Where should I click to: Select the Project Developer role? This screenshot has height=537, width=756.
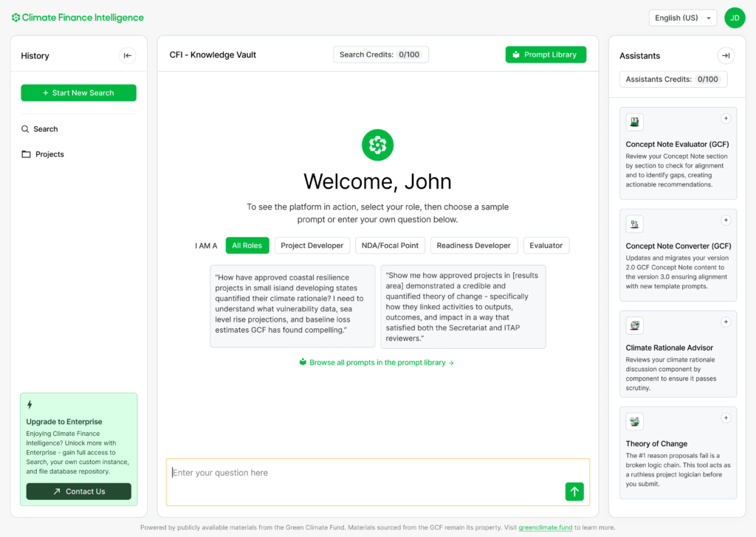click(x=312, y=246)
